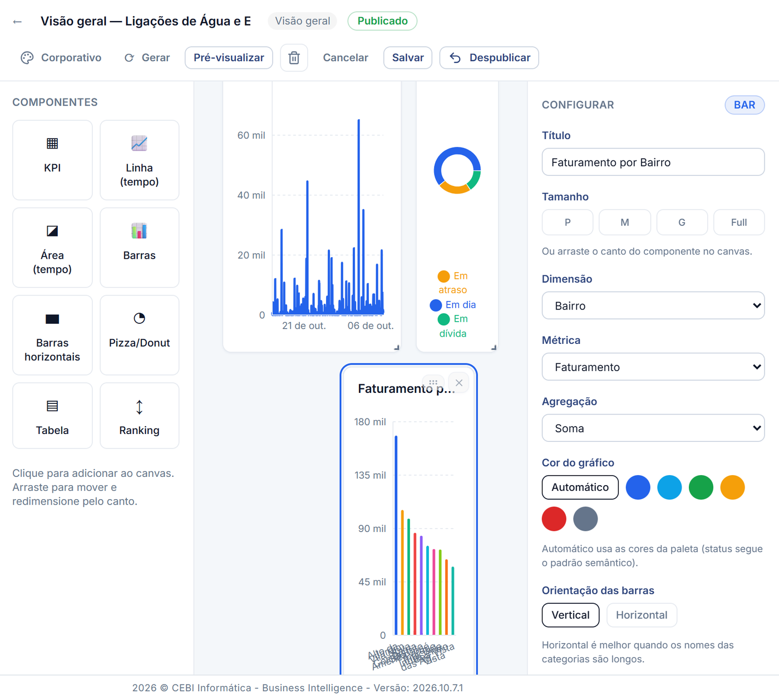Grab the drag handle on Faturamento chart
The width and height of the screenshot is (779, 700).
433,383
